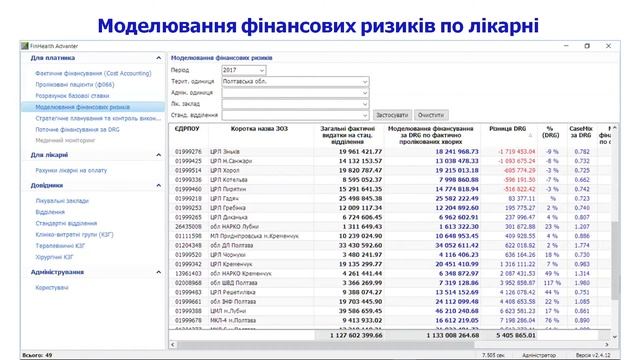Open Медичний моніторинг item
This screenshot has height=360, width=640.
click(x=65, y=140)
